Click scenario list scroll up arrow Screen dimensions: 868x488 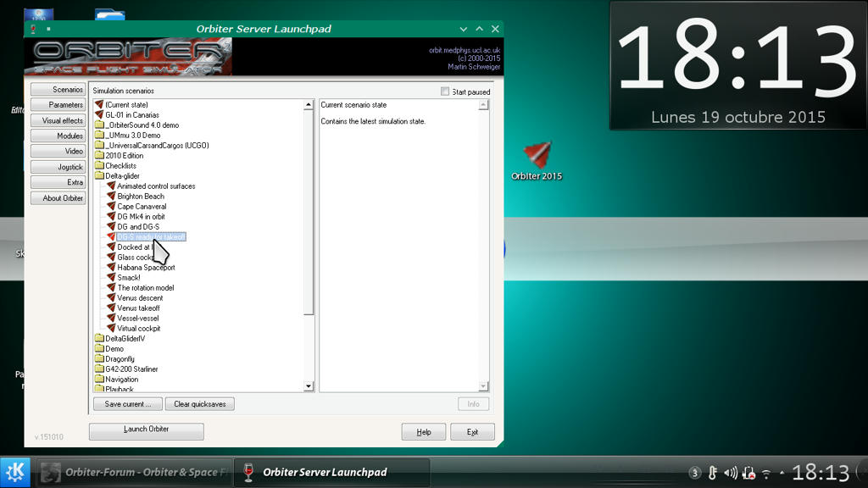coord(309,105)
